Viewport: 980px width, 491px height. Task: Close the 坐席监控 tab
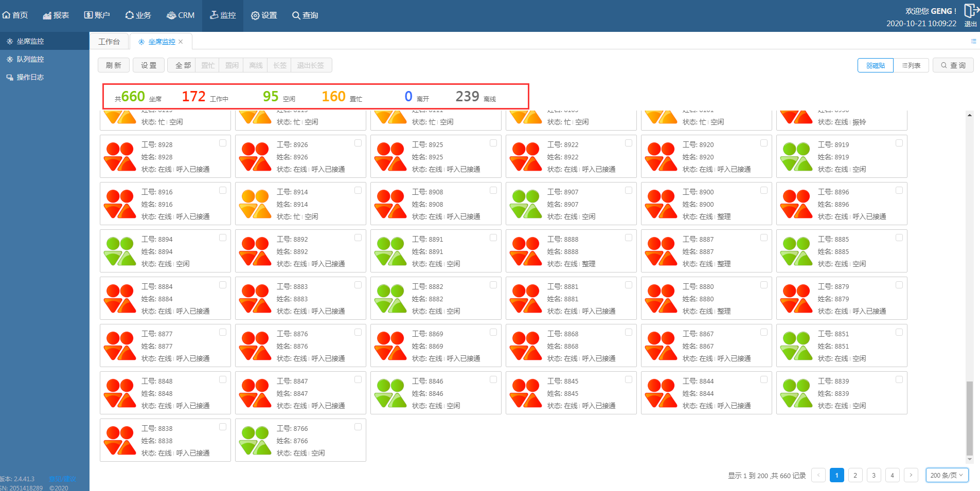coord(181,42)
